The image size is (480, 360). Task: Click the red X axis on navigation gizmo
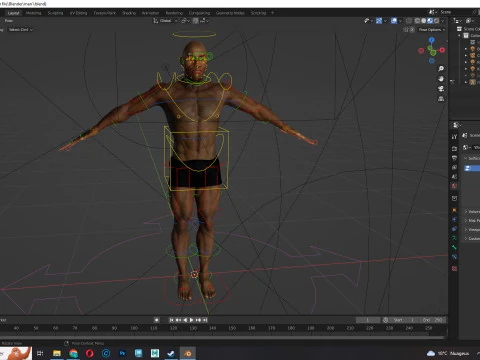tap(442, 50)
